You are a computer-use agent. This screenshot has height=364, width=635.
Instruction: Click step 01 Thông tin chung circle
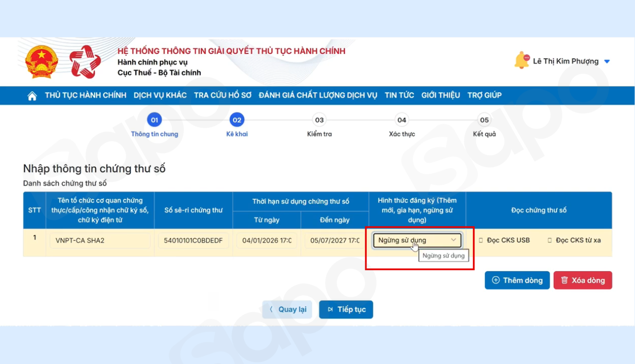pyautogui.click(x=154, y=120)
